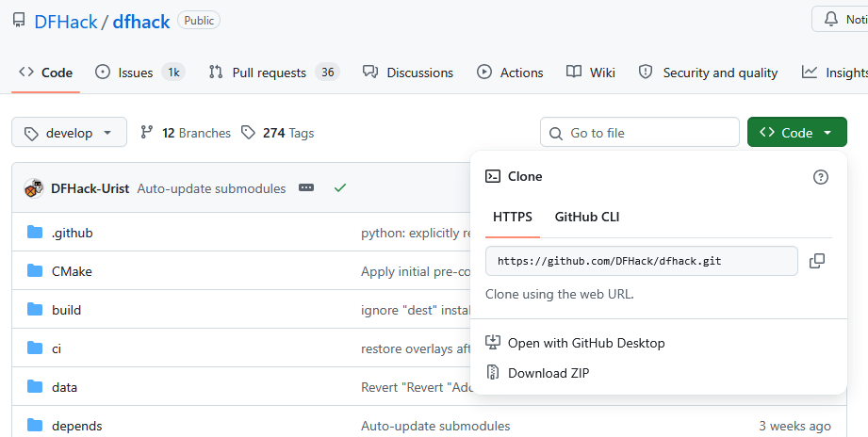Click the 36 pull requests counter

pyautogui.click(x=328, y=73)
